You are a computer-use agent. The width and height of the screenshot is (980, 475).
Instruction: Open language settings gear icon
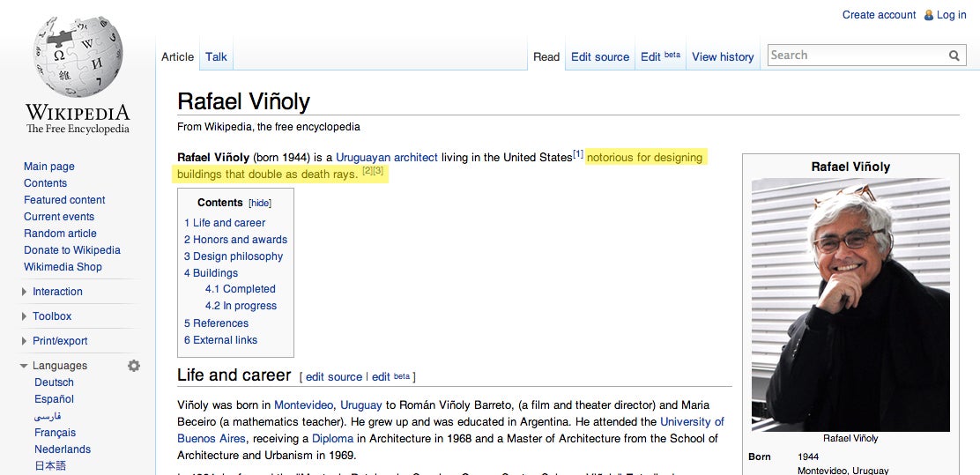pos(134,366)
